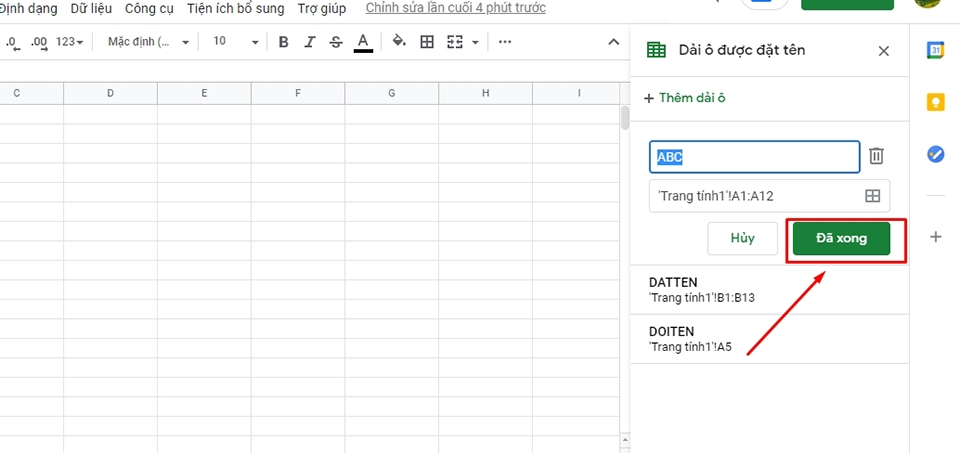Screen dimensions: 960x453
Task: Select column G header
Action: pos(391,93)
